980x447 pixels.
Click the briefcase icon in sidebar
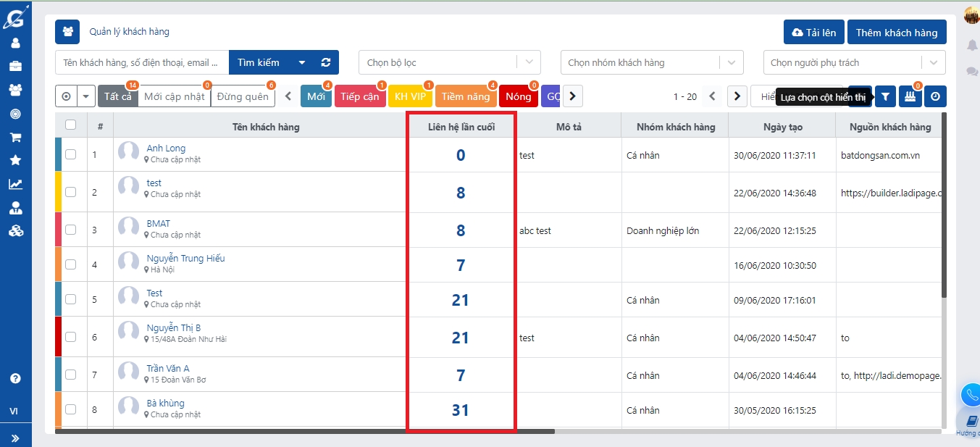click(15, 67)
